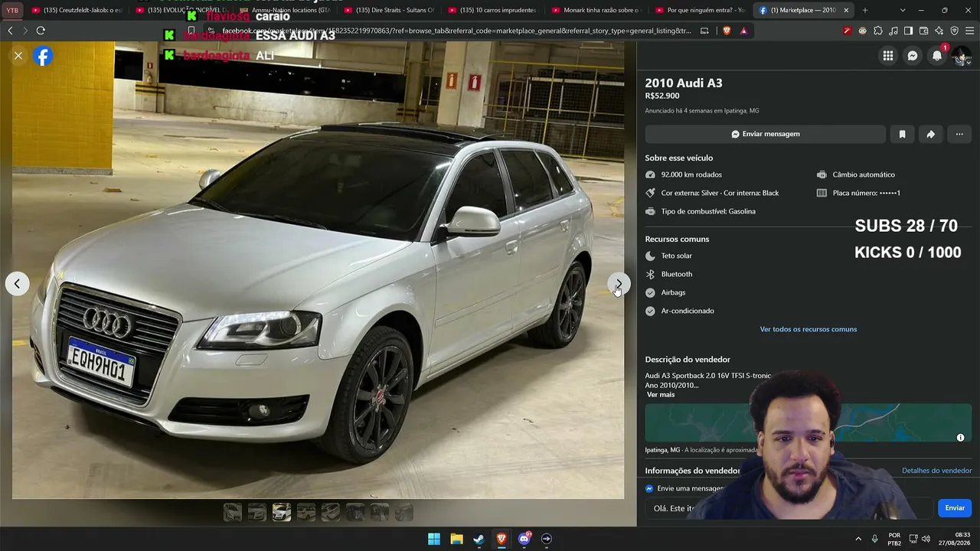Click Enviar to send the message
This screenshot has height=551, width=980.
(955, 508)
